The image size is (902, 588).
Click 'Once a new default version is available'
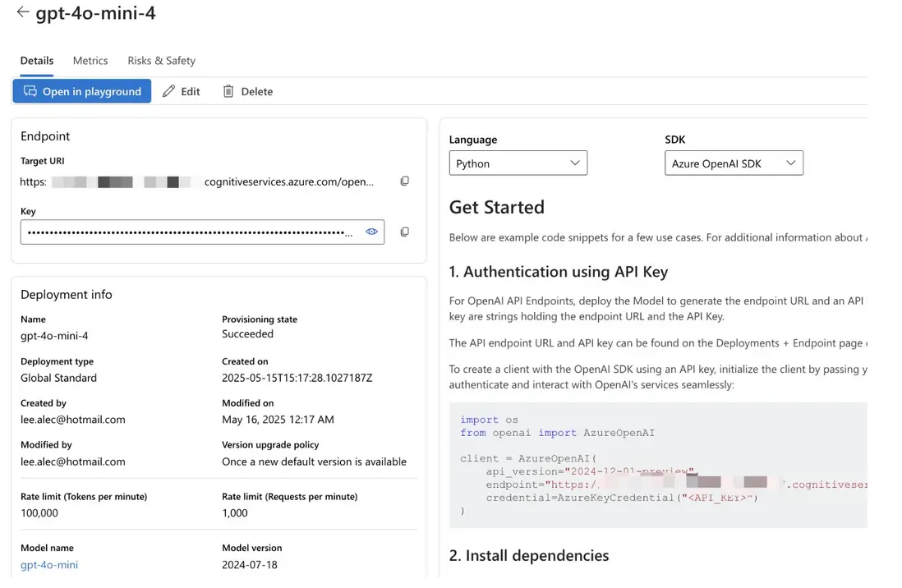click(314, 462)
